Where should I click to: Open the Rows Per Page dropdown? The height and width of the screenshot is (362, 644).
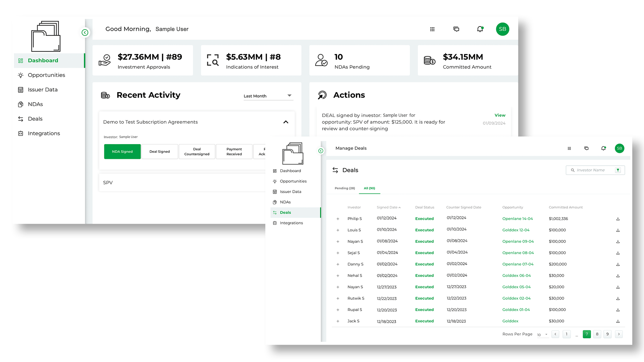(x=542, y=335)
